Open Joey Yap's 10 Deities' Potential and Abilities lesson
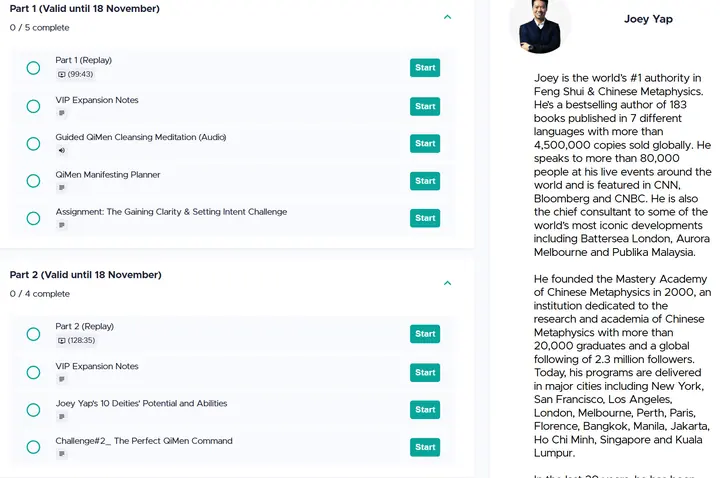The height and width of the screenshot is (478, 720). pyautogui.click(x=141, y=403)
